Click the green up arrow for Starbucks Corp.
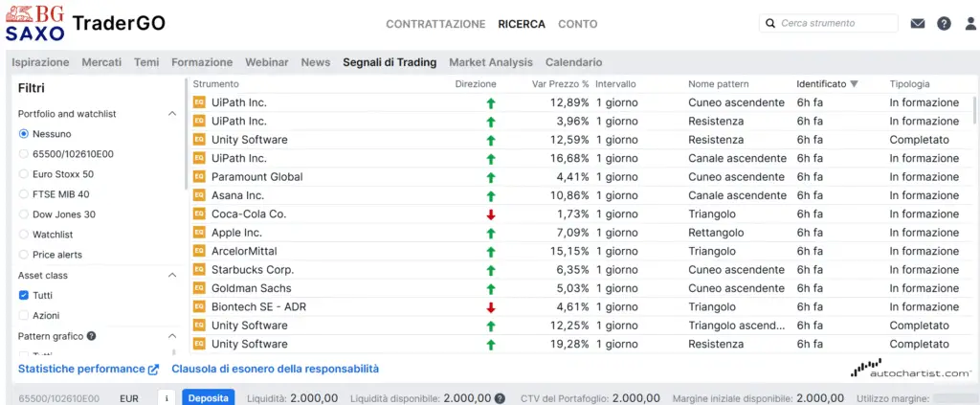The image size is (980, 405). (491, 271)
